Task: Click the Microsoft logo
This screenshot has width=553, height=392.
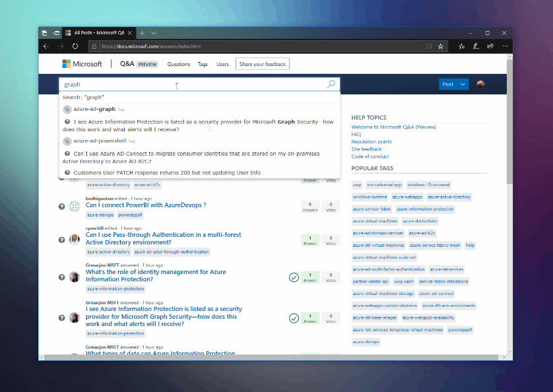Action: coord(82,64)
